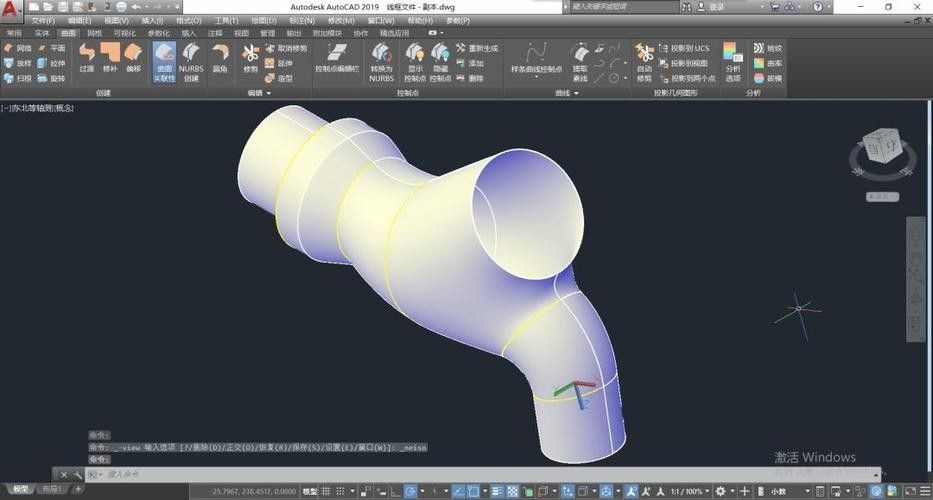Click the 圆角 (Fillet) surface tool
Screen dimensions: 933x500
coord(220,57)
